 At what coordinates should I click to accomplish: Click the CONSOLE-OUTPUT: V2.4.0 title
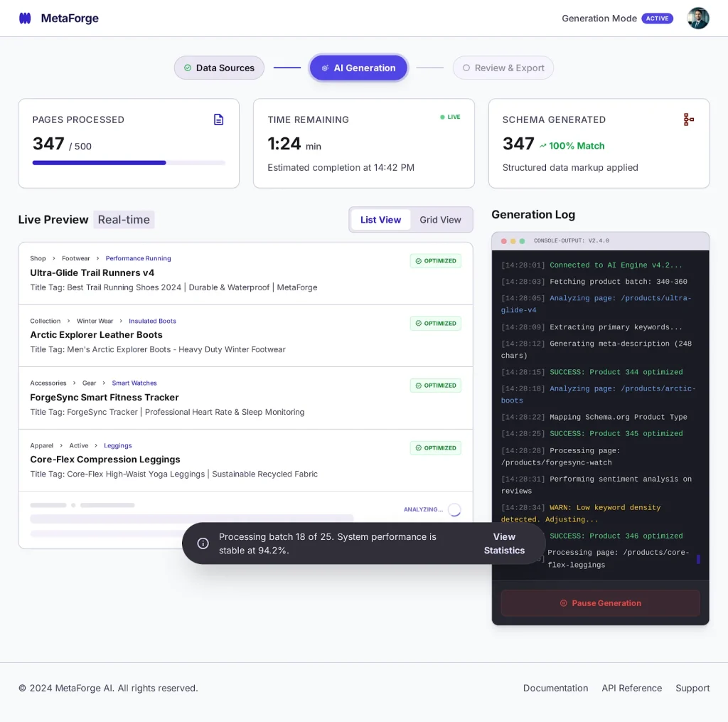(x=571, y=240)
